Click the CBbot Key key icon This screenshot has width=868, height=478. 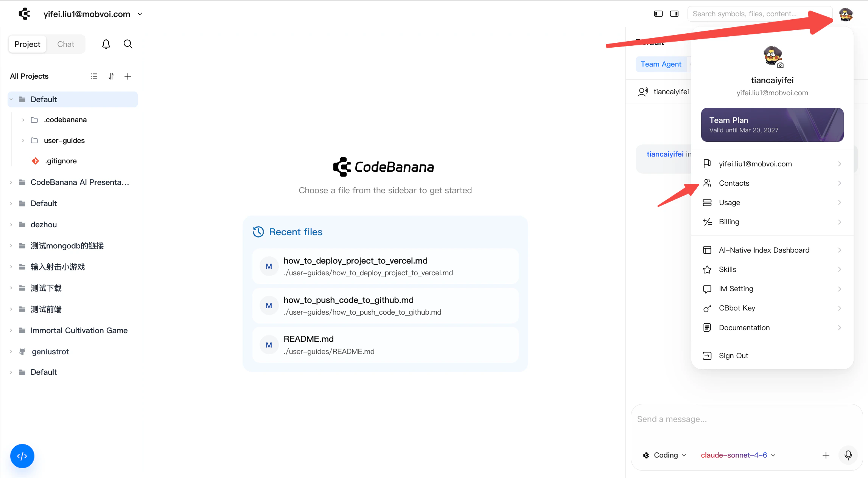[x=707, y=309]
